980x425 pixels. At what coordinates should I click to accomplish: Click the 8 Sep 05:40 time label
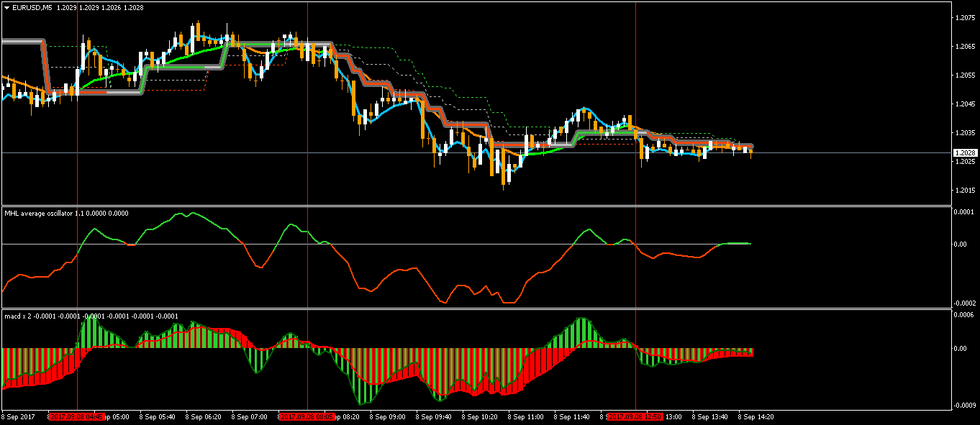pyautogui.click(x=157, y=416)
